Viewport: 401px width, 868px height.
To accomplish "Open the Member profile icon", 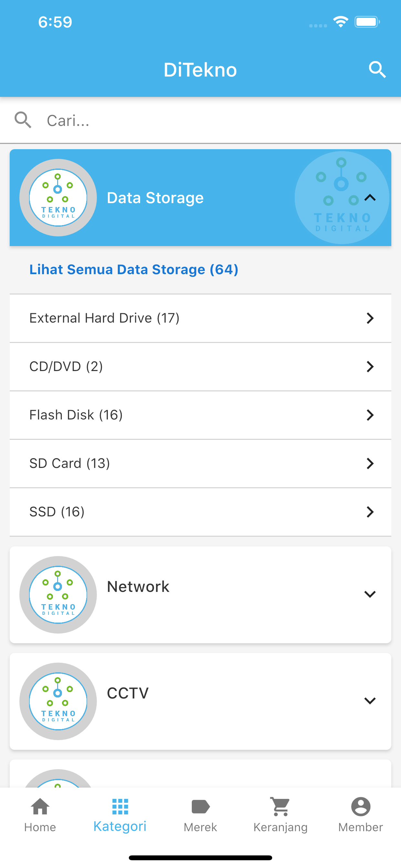I will 361,807.
